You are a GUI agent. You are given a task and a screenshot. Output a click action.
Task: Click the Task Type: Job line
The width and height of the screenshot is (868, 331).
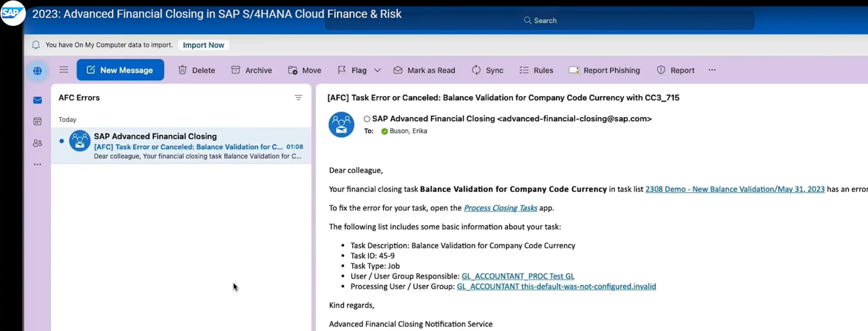pyautogui.click(x=375, y=266)
